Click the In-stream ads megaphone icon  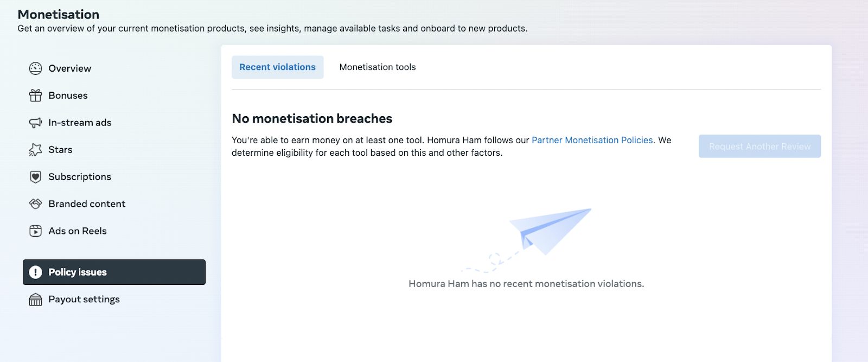tap(35, 123)
